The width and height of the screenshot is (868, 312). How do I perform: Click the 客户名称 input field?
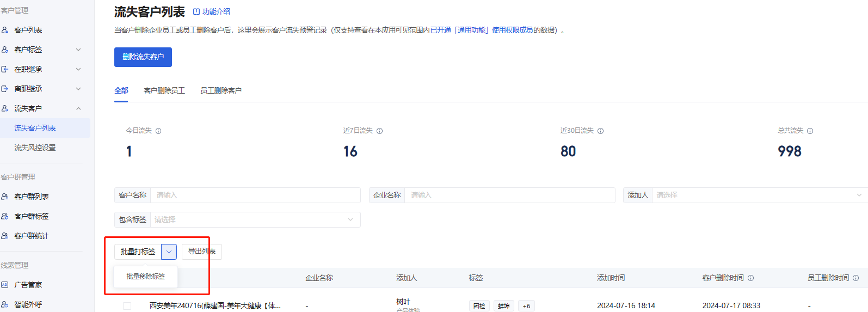tap(255, 195)
